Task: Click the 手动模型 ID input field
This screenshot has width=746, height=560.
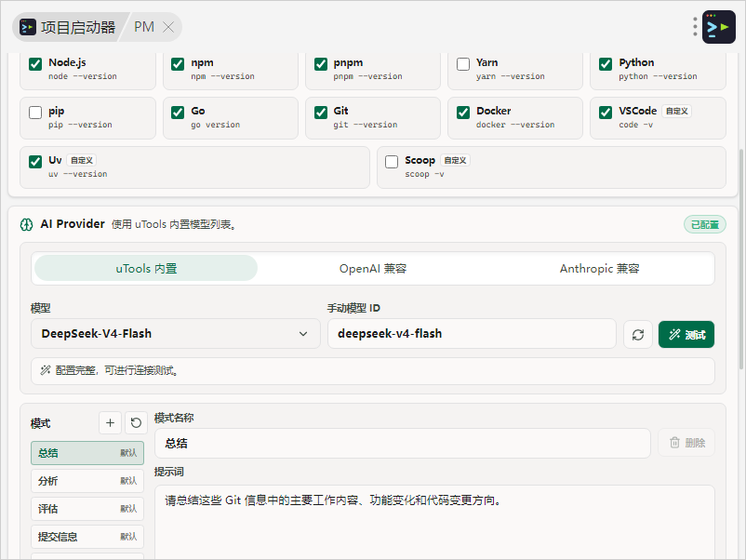Action: coord(472,334)
